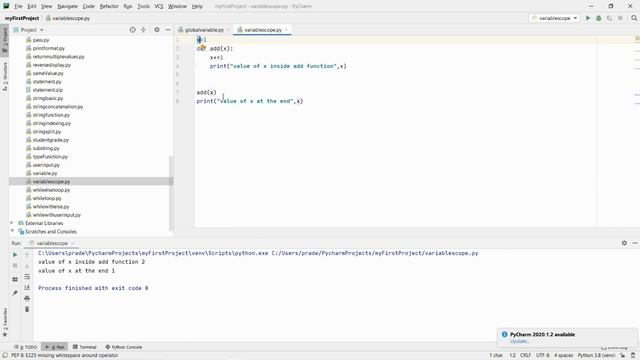Viewport: 640px width, 360px height.
Task: Click the editor line with add(x) call
Action: (x=207, y=93)
